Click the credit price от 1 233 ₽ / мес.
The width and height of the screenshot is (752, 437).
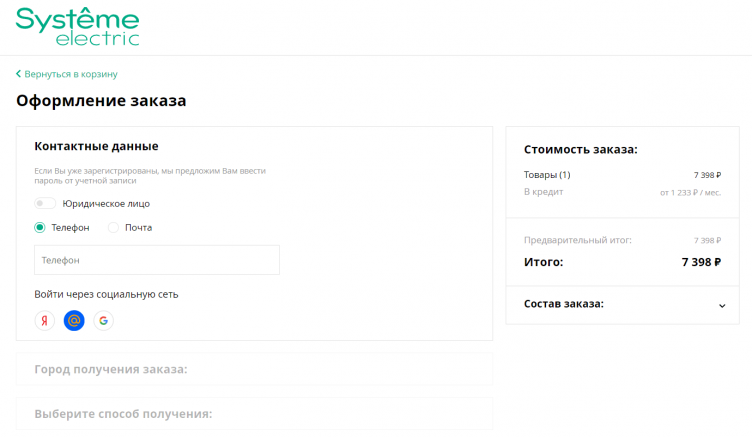[x=690, y=192]
